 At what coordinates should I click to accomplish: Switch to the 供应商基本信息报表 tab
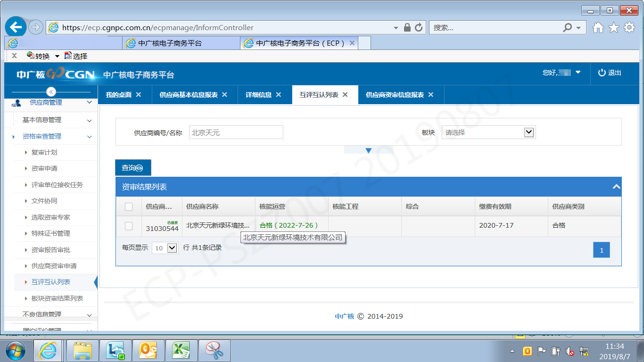click(189, 95)
